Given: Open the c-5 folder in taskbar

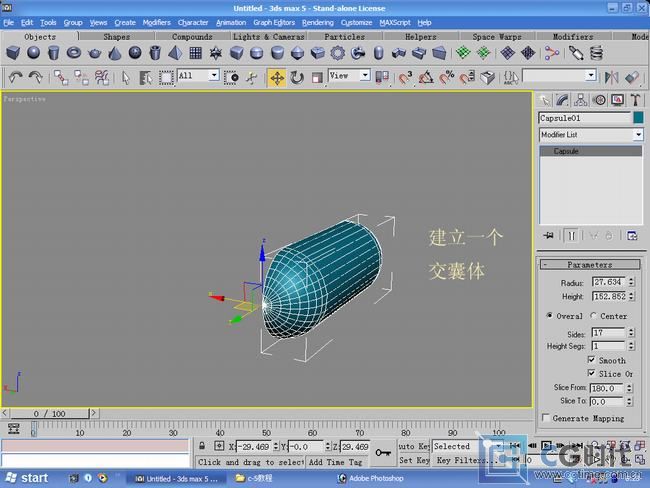Looking at the screenshot, I should [254, 478].
